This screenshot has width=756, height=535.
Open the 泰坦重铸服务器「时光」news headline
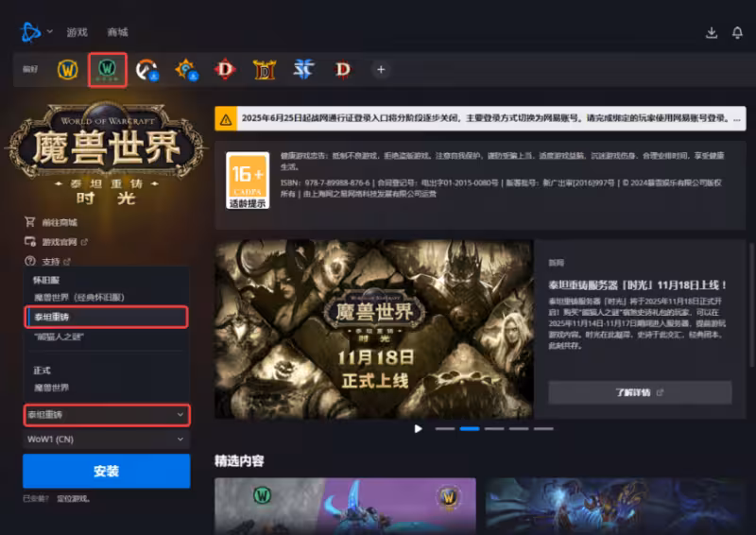637,285
